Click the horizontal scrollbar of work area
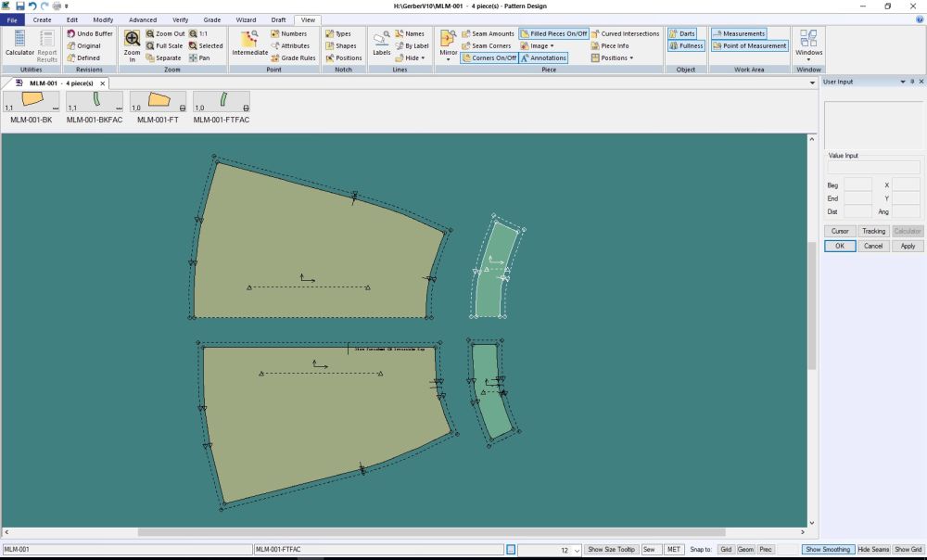This screenshot has height=560, width=927. [431, 532]
